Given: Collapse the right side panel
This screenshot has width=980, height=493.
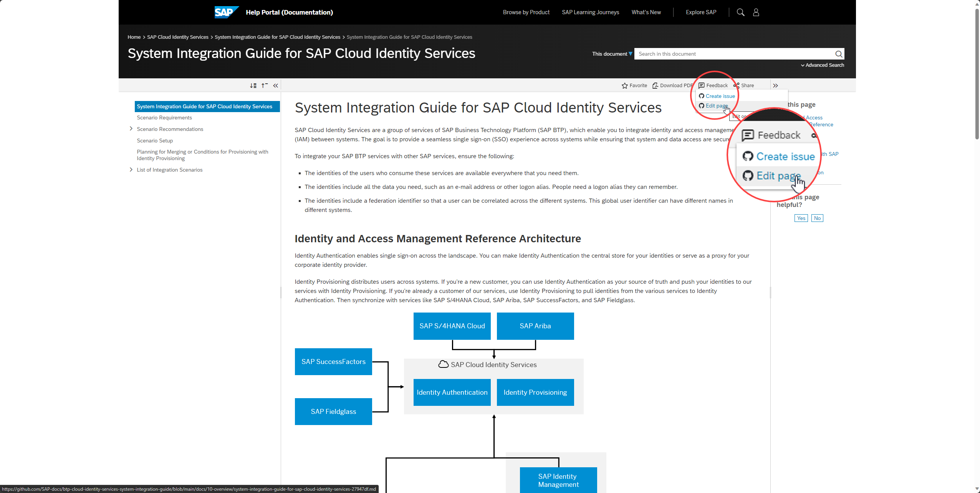Looking at the screenshot, I should click(775, 86).
